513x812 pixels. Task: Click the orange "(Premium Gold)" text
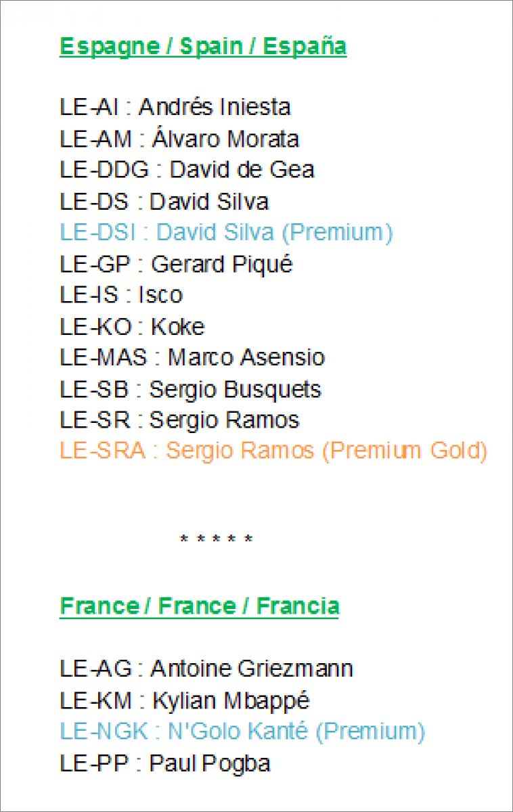[405, 451]
